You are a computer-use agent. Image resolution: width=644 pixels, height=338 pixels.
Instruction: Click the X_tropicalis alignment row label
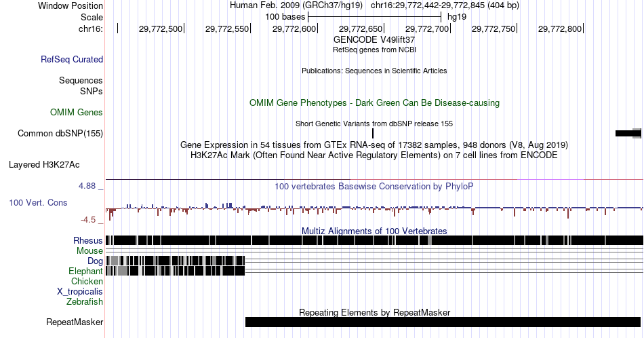pyautogui.click(x=80, y=292)
